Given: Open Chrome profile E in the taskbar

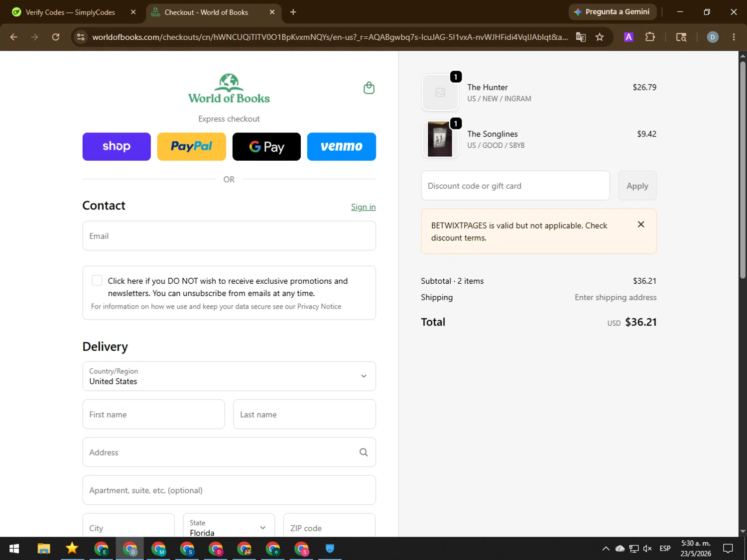Looking at the screenshot, I should (x=101, y=549).
